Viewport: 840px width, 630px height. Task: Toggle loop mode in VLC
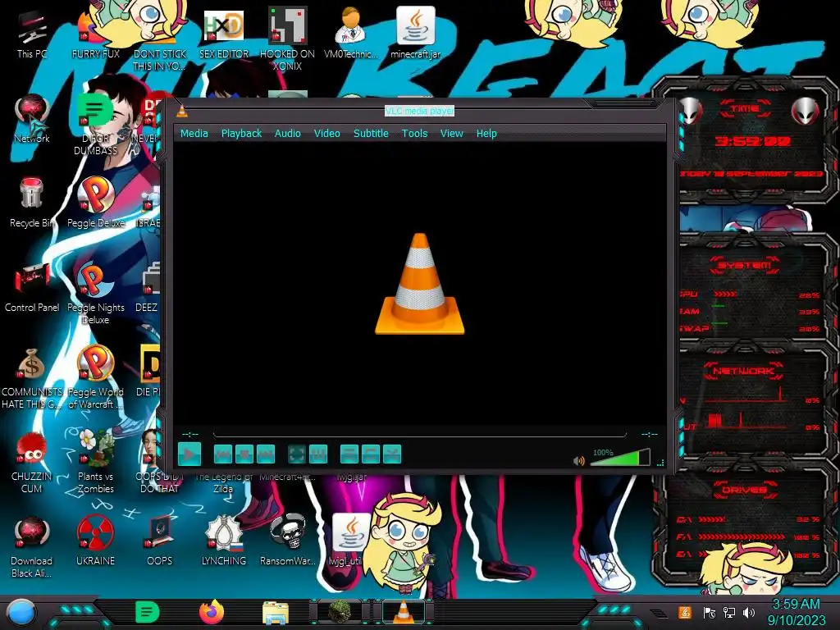pyautogui.click(x=371, y=454)
